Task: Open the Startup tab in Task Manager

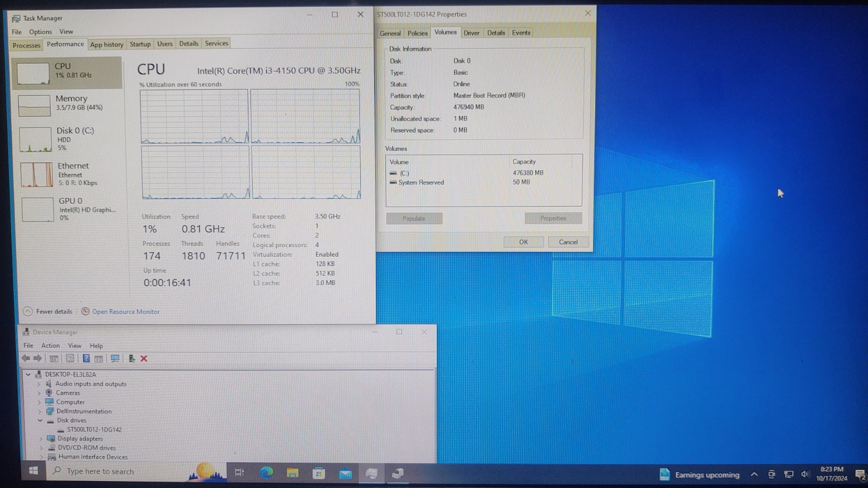Action: click(140, 44)
